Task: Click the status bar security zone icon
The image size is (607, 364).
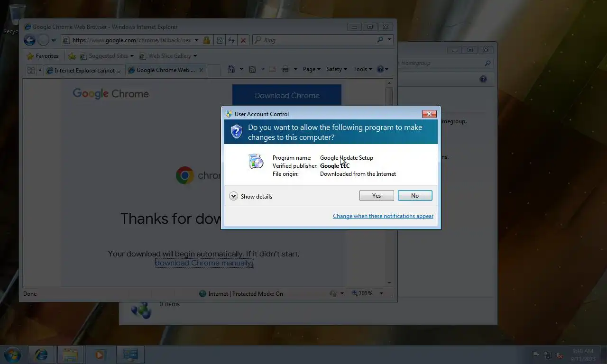Action: point(202,294)
